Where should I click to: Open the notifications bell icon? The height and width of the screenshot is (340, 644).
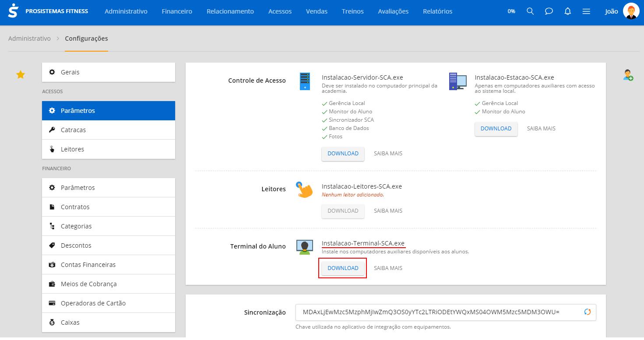pyautogui.click(x=568, y=11)
